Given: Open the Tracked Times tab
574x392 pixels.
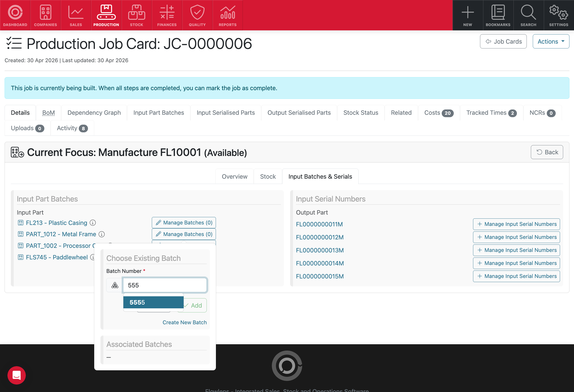Looking at the screenshot, I should pyautogui.click(x=492, y=113).
